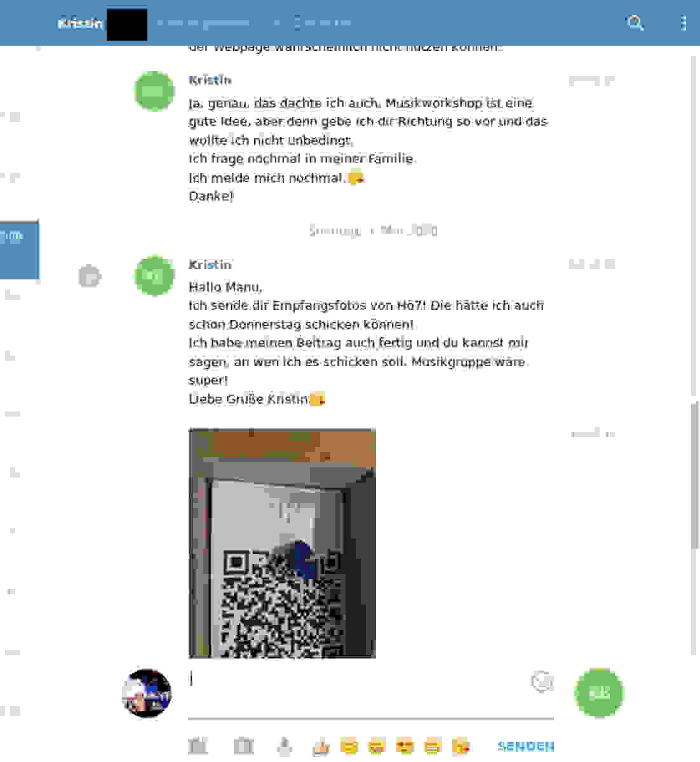Click the large green avatar right of input
The height and width of the screenshot is (762, 700).
click(599, 693)
